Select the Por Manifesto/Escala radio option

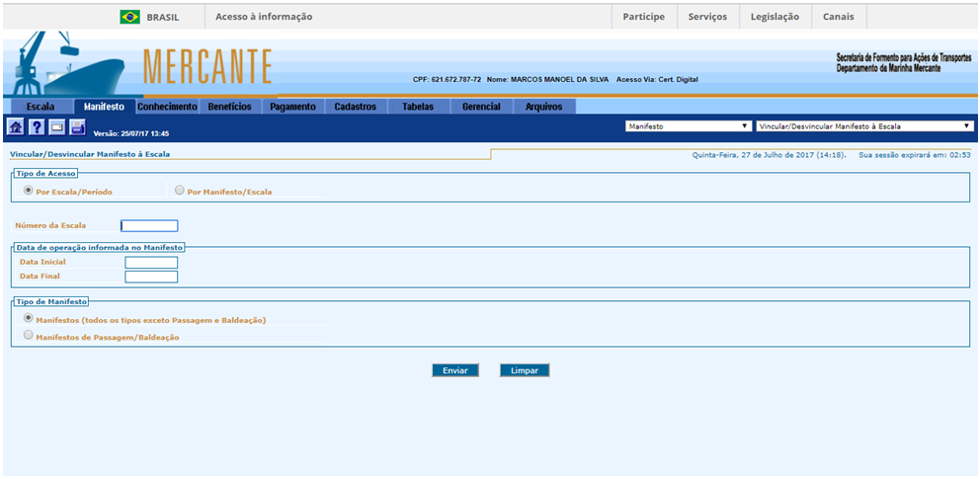(180, 190)
